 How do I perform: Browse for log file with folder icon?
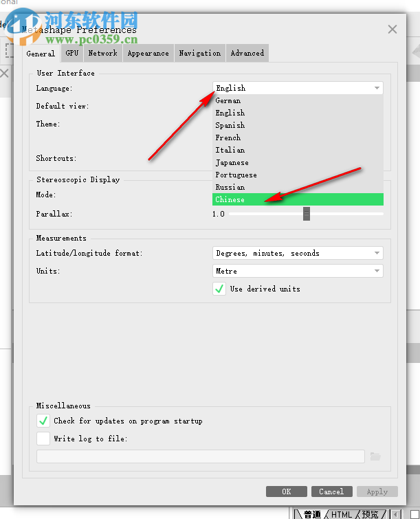pos(375,456)
